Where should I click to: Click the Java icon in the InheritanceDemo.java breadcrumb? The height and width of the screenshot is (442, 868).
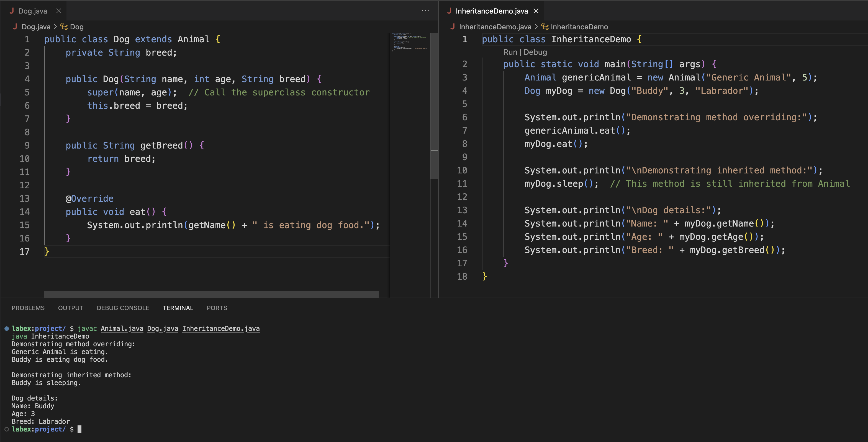point(453,27)
